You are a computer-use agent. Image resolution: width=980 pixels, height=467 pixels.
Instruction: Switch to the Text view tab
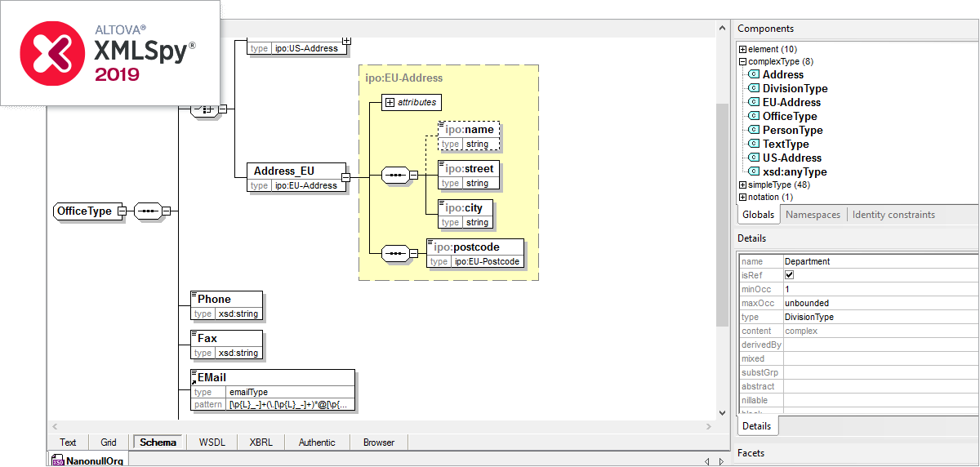point(68,443)
